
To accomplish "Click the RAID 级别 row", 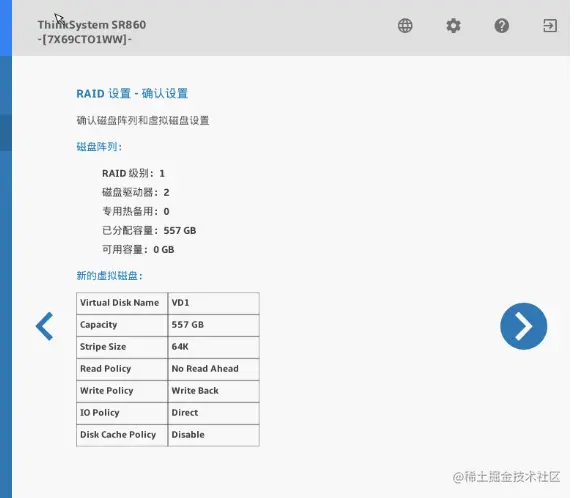I will click(133, 173).
